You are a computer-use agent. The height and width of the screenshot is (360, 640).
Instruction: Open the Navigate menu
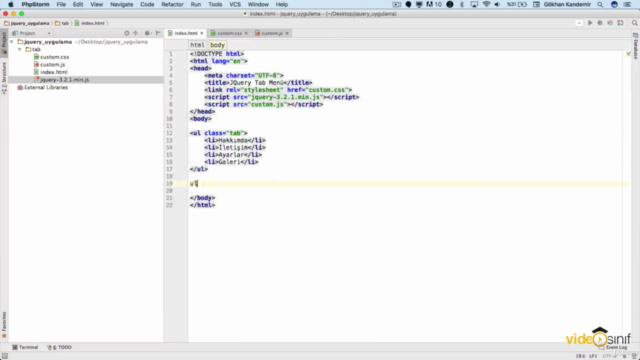[x=122, y=4]
